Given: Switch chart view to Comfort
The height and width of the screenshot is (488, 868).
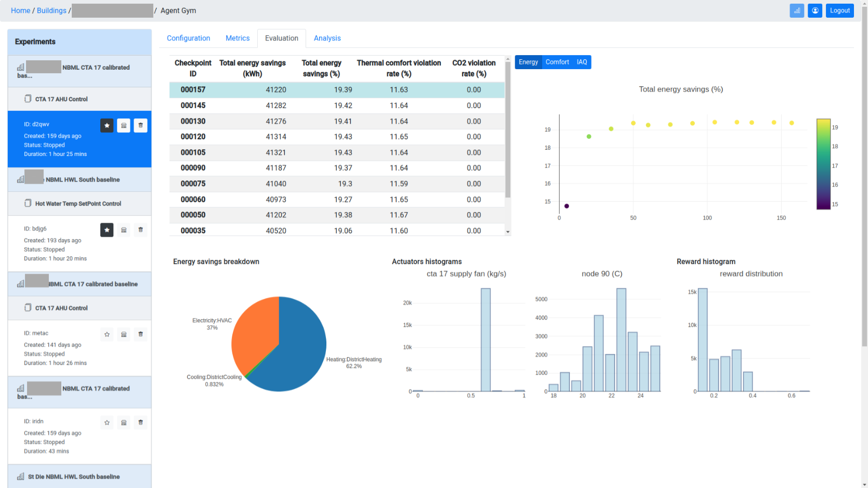Looking at the screenshot, I should (557, 62).
